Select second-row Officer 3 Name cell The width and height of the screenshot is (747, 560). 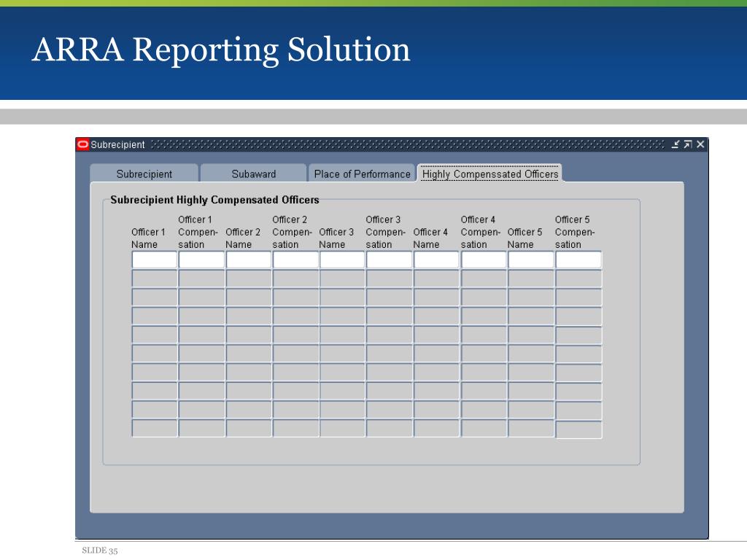342,279
